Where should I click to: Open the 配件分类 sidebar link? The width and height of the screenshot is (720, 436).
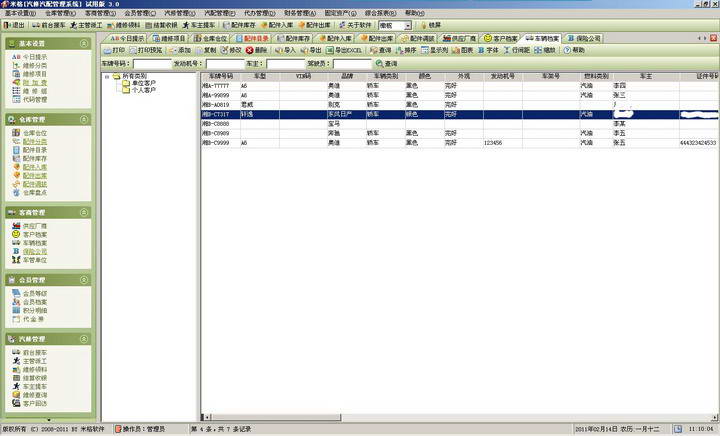35,142
